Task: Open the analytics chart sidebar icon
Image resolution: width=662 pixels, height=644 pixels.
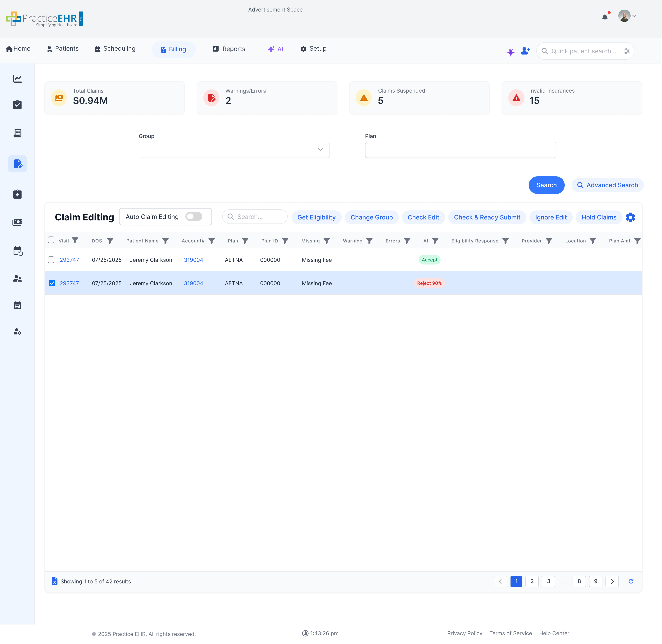Action: point(17,79)
